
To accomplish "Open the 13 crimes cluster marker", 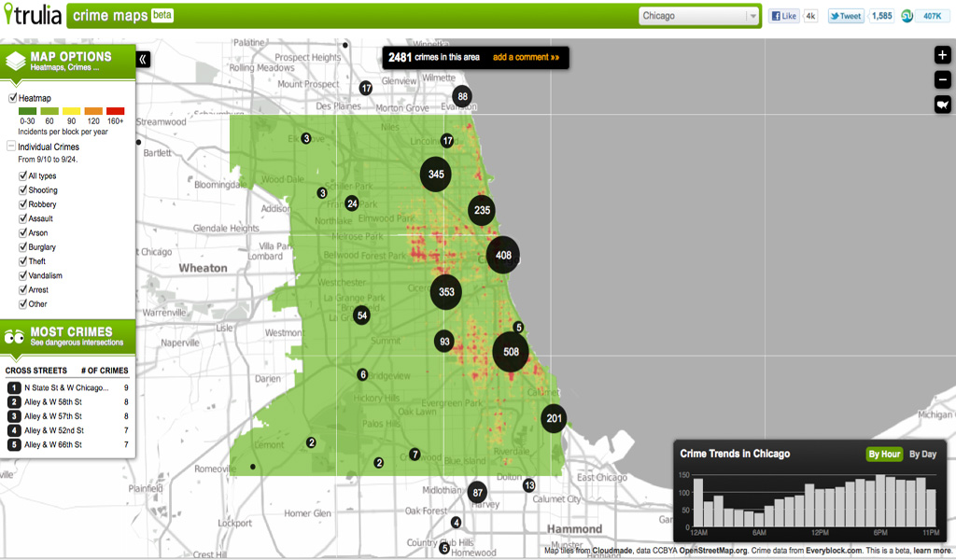I will point(528,485).
